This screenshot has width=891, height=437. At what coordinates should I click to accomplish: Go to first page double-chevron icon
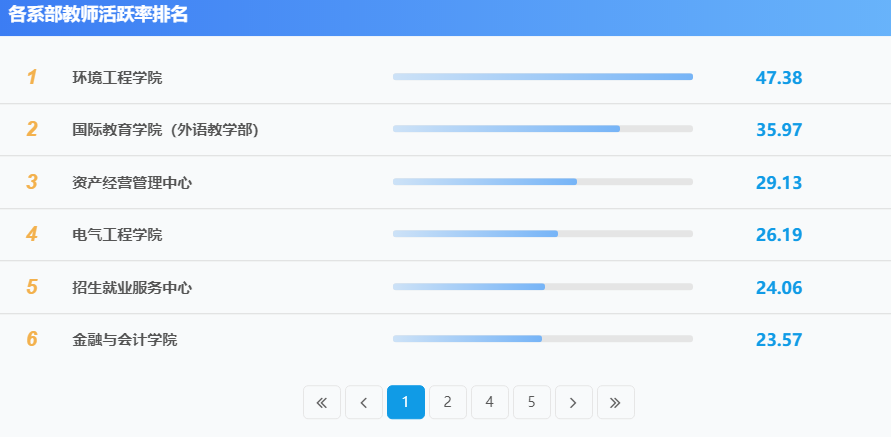322,402
